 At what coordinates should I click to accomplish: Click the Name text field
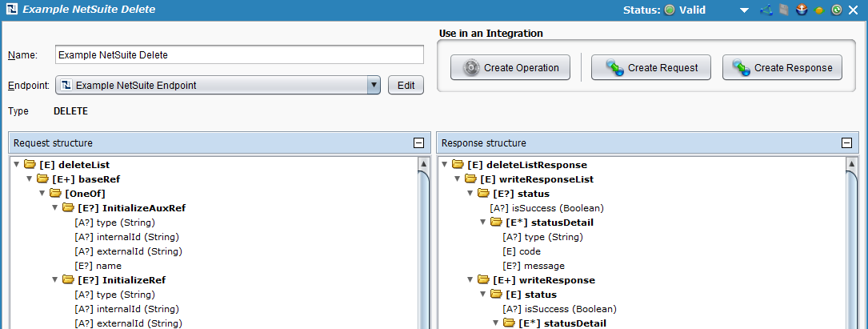tap(239, 55)
